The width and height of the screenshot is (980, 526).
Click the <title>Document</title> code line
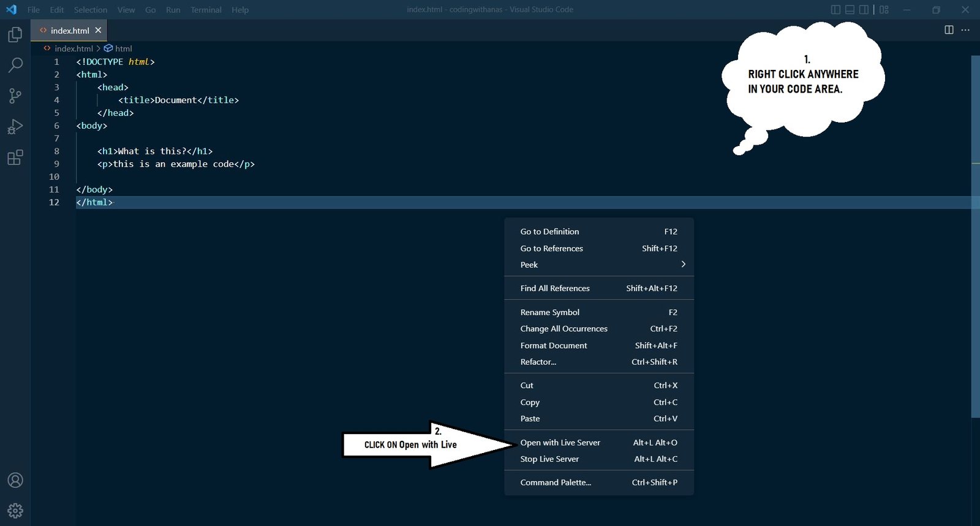pos(178,100)
